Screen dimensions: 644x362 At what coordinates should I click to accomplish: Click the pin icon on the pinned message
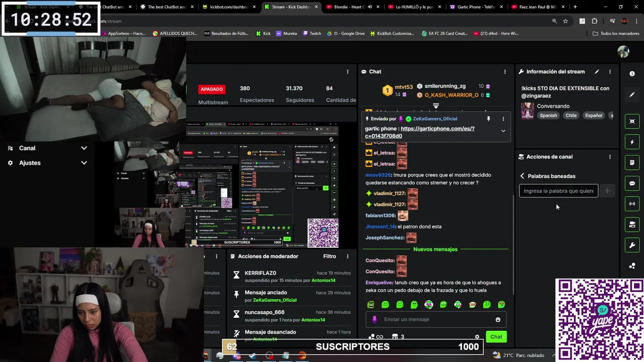pos(488,119)
